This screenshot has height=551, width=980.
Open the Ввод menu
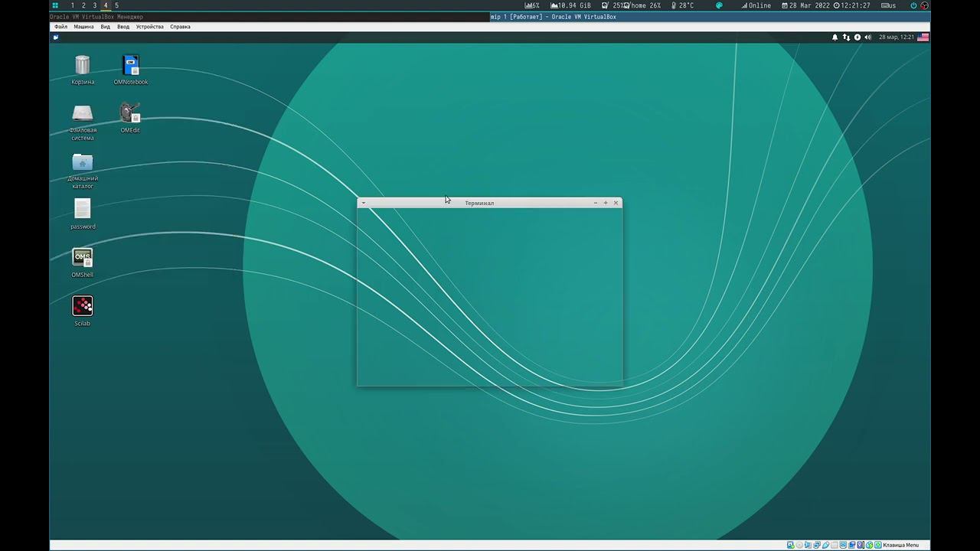pos(123,27)
